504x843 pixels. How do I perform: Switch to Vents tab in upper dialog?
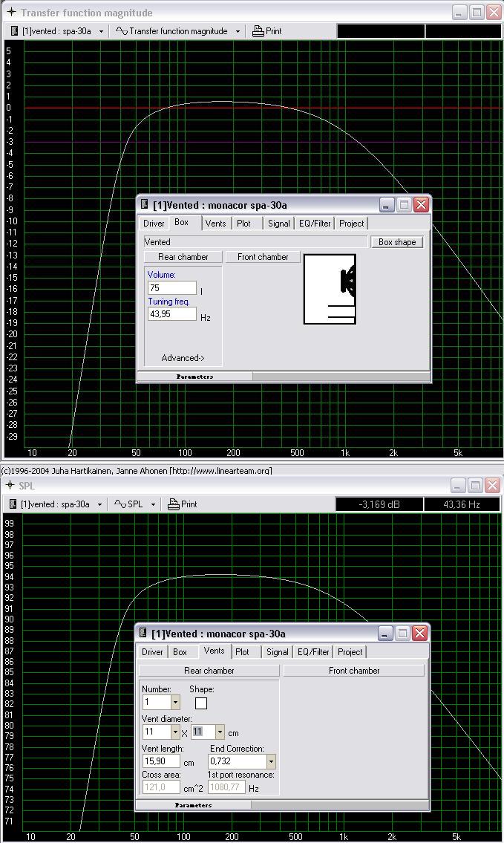click(x=215, y=223)
